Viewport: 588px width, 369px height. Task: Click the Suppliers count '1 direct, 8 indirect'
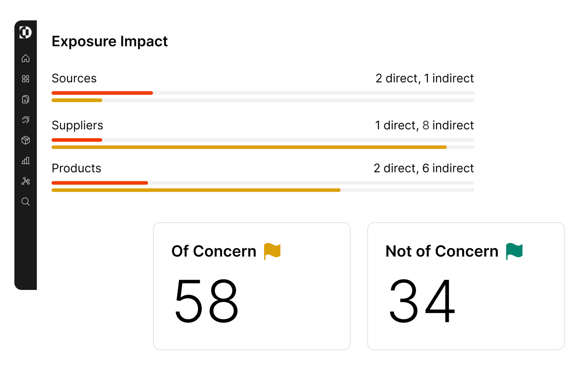pyautogui.click(x=424, y=125)
